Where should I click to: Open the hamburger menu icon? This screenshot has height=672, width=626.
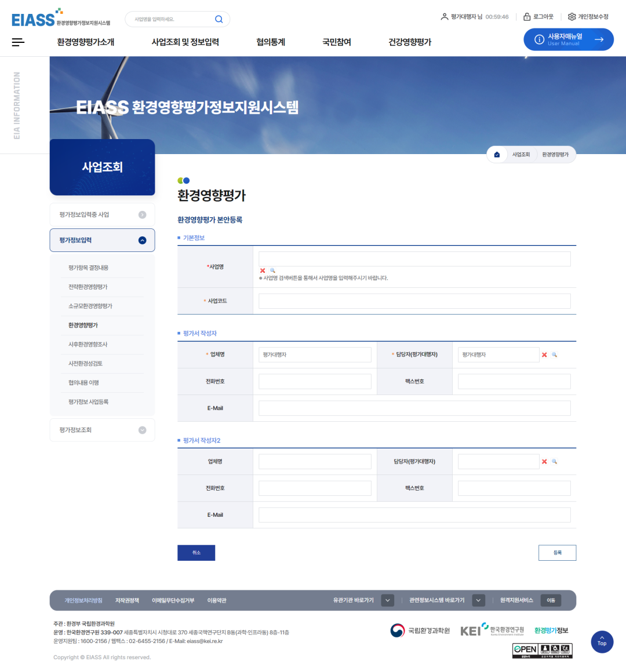point(18,42)
